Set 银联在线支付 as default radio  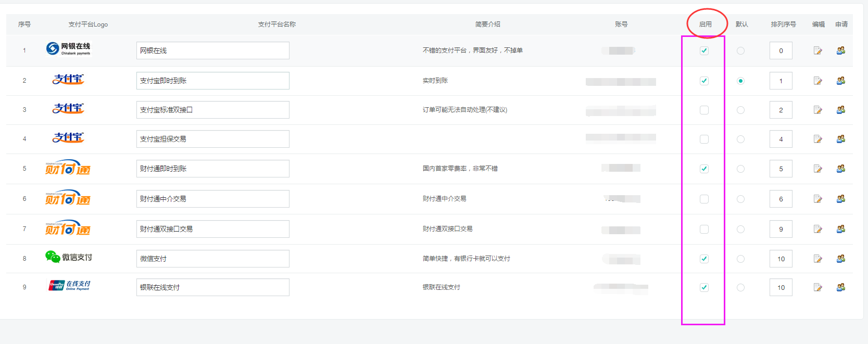(x=740, y=287)
